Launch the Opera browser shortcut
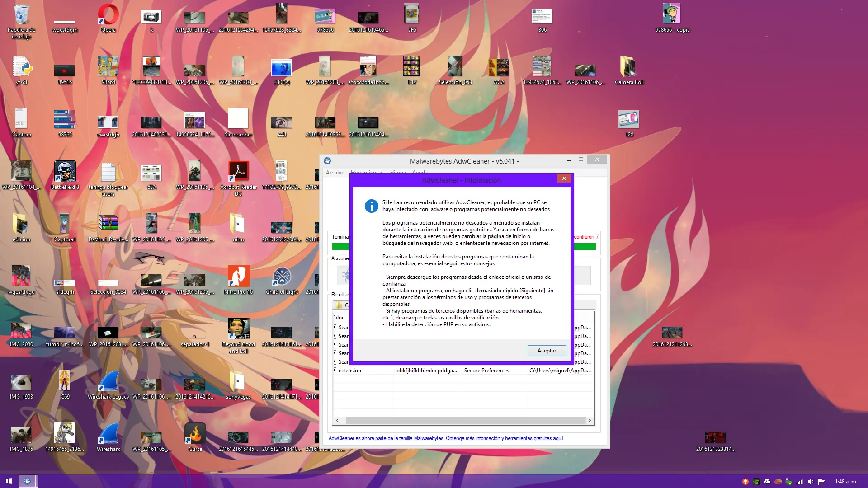Viewport: 868px width, 488px height. tap(108, 18)
